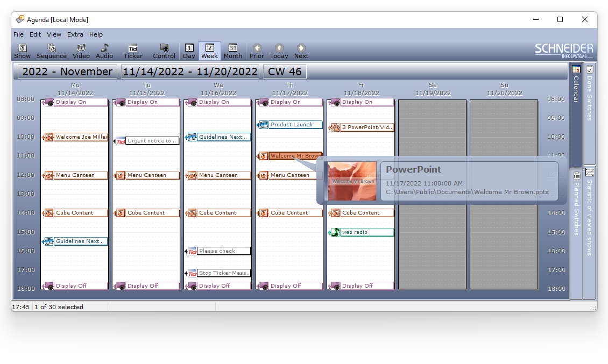Click the Show toolbar icon
Image resolution: width=608 pixels, height=364 pixels.
[x=23, y=51]
